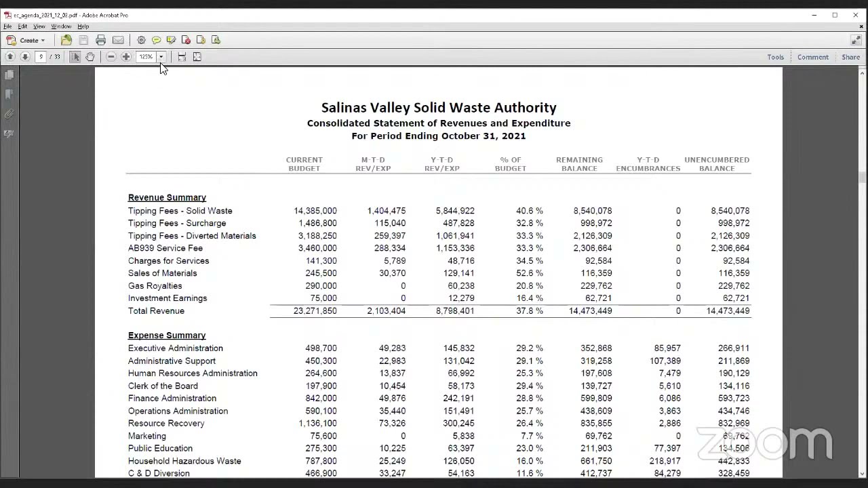Viewport: 868px width, 488px height.
Task: Click Sales of Materials row label
Action: point(163,273)
